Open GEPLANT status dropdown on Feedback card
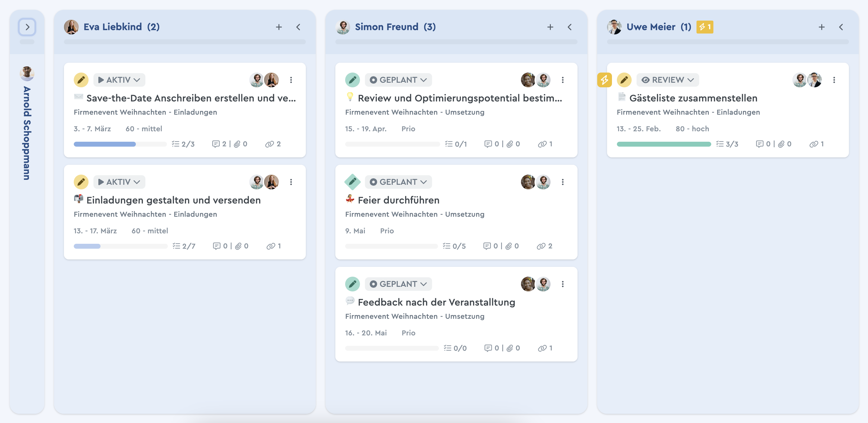868x423 pixels. [x=398, y=284]
